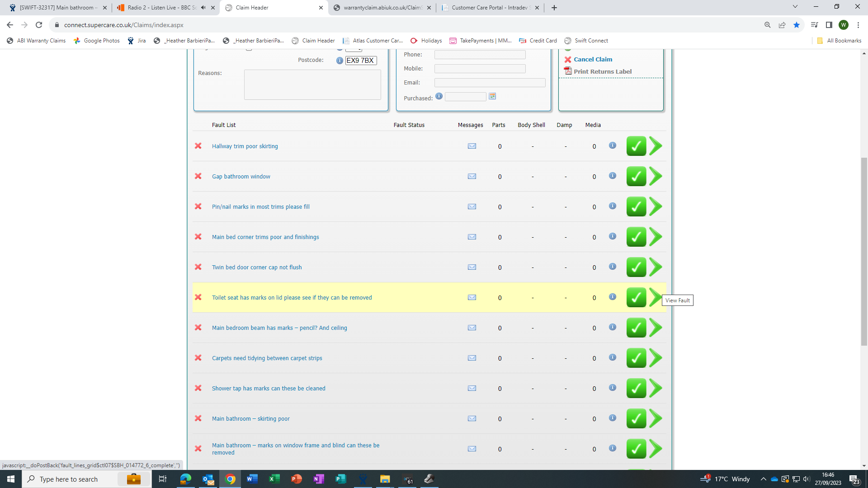Remove Twin bed door corner cap fault
The image size is (868, 488).
click(198, 267)
